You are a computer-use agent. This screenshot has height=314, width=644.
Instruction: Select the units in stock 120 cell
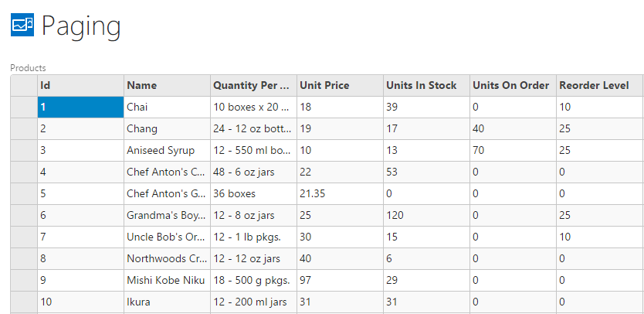(426, 215)
